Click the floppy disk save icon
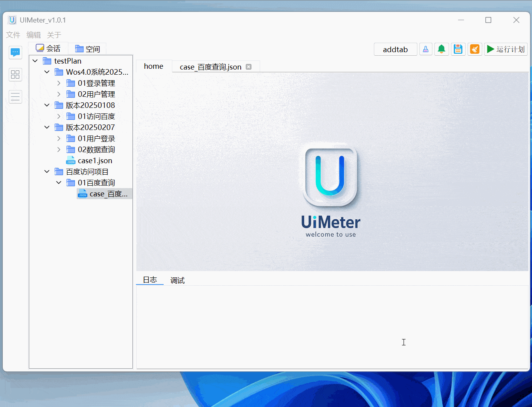The image size is (532, 407). [458, 49]
